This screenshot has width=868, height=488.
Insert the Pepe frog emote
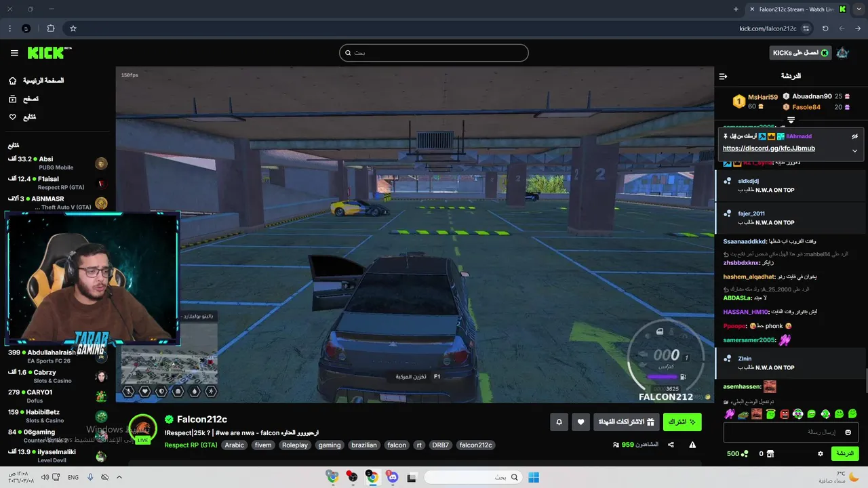[x=743, y=413]
